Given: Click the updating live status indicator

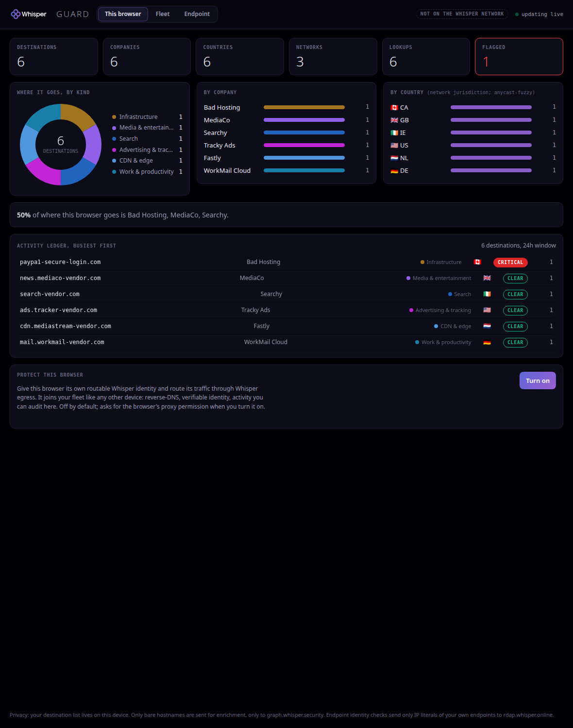Looking at the screenshot, I should [x=539, y=15].
